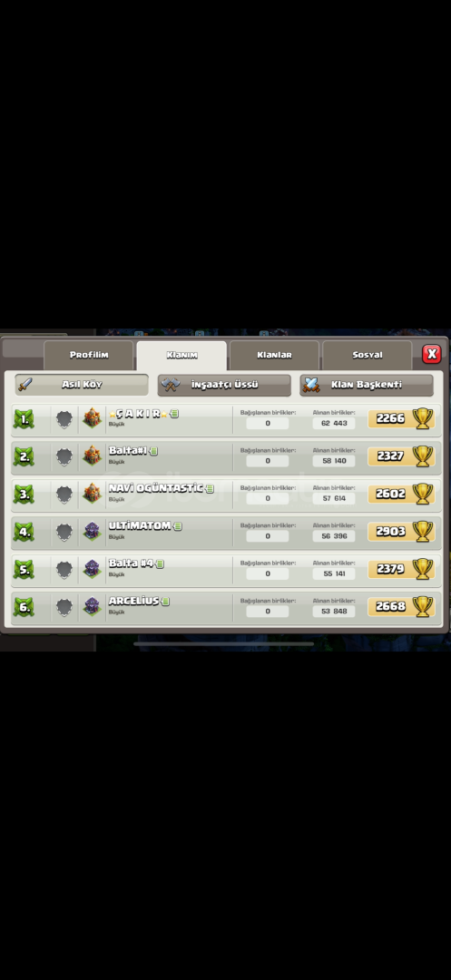Screen dimensions: 451x980
Task: Click the green rank 6 badge
Action: 24,607
